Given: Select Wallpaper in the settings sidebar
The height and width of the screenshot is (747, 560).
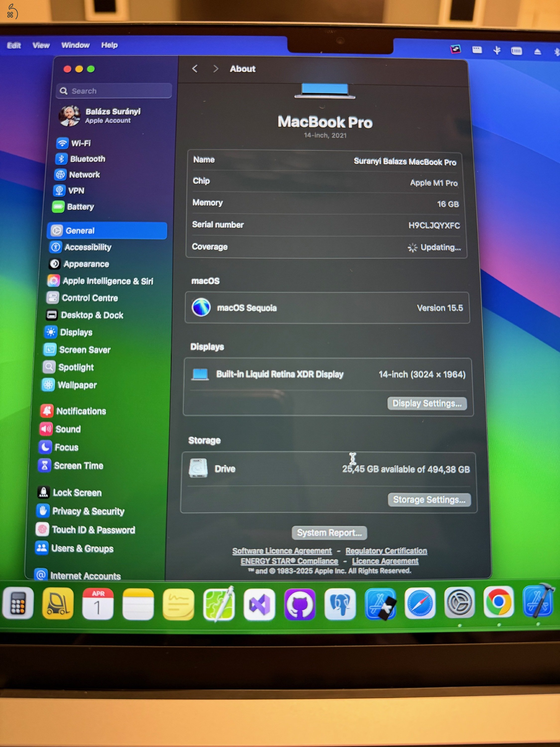Looking at the screenshot, I should coord(78,385).
